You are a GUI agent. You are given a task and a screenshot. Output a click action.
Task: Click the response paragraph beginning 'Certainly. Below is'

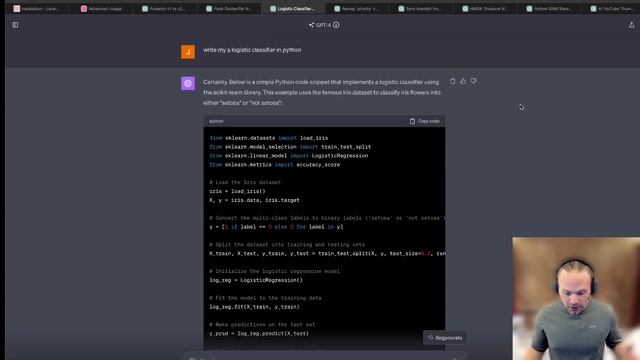322,92
